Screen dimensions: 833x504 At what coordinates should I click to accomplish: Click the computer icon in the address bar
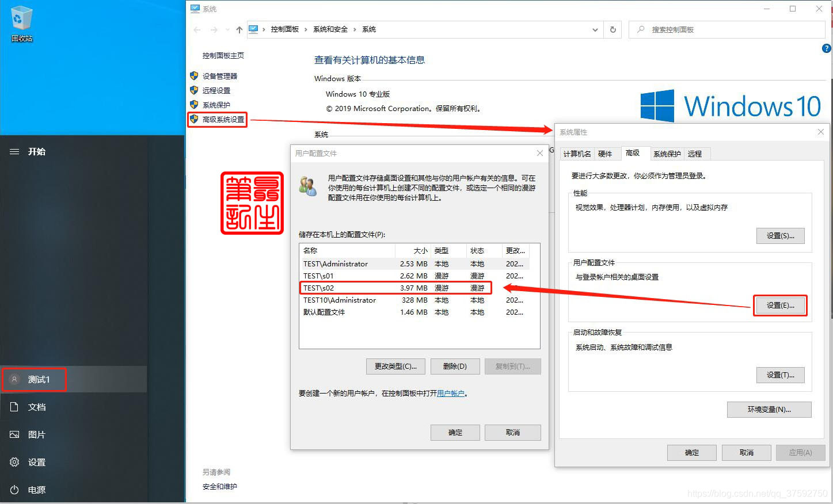[x=253, y=29]
